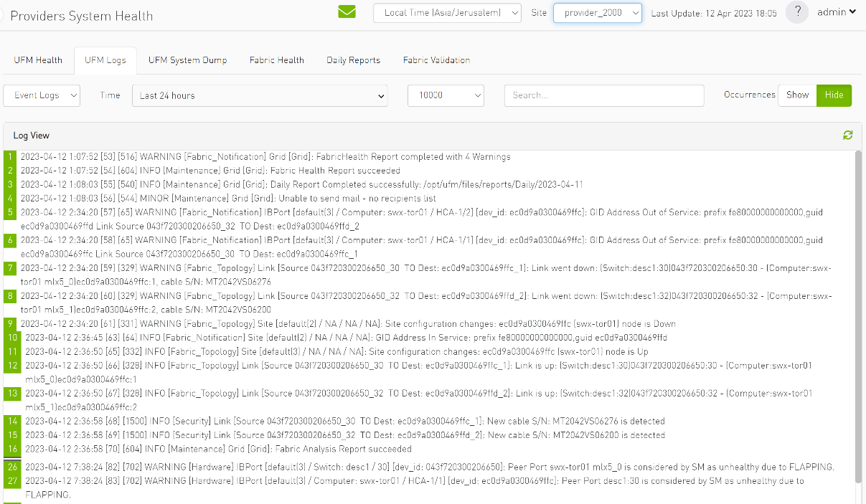Open the Event Logs type dropdown
Image resolution: width=866 pixels, height=504 pixels.
pos(41,95)
